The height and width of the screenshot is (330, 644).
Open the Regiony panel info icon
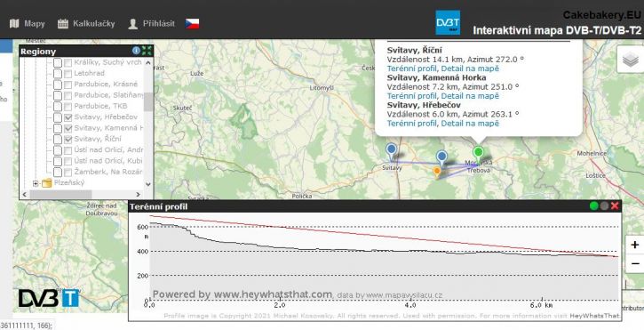pyautogui.click(x=137, y=51)
